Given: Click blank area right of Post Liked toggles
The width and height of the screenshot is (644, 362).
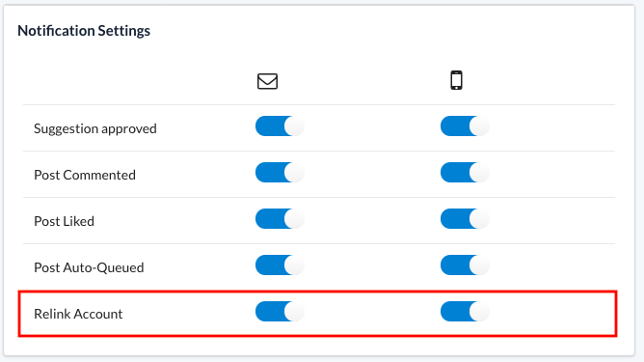Looking at the screenshot, I should coord(554,221).
